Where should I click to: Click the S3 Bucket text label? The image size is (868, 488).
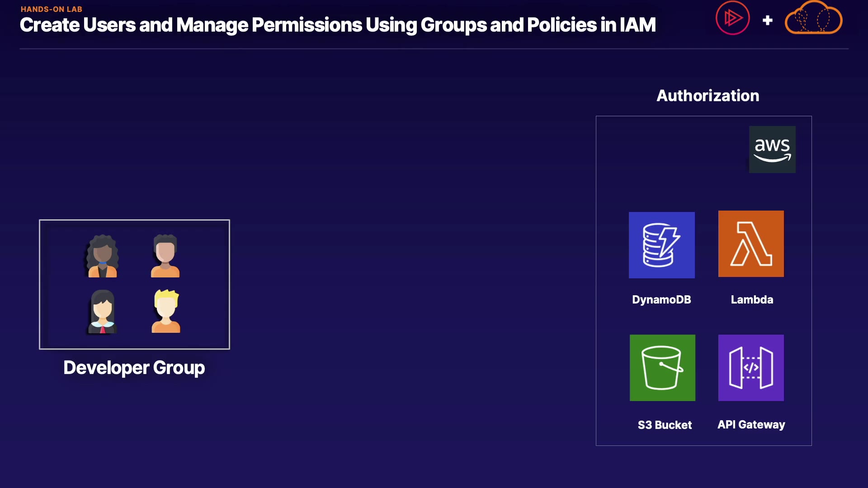[665, 425]
